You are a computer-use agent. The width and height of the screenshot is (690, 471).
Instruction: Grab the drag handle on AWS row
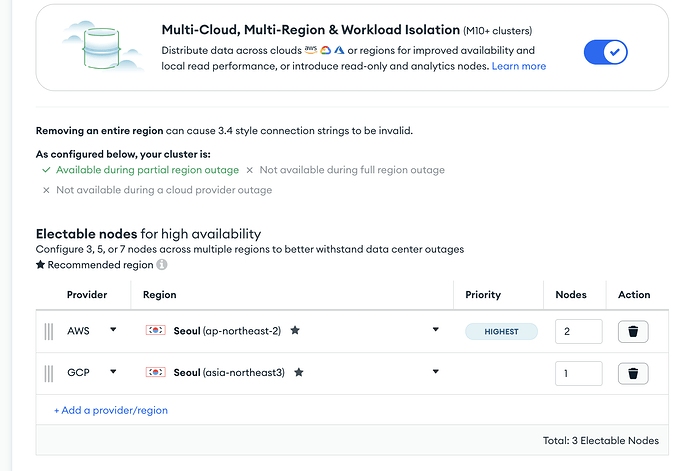pyautogui.click(x=48, y=331)
